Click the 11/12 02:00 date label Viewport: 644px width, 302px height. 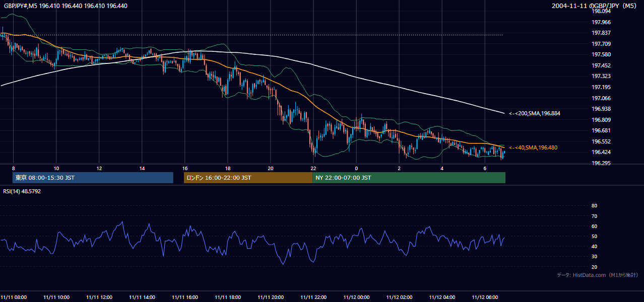tap(399, 297)
